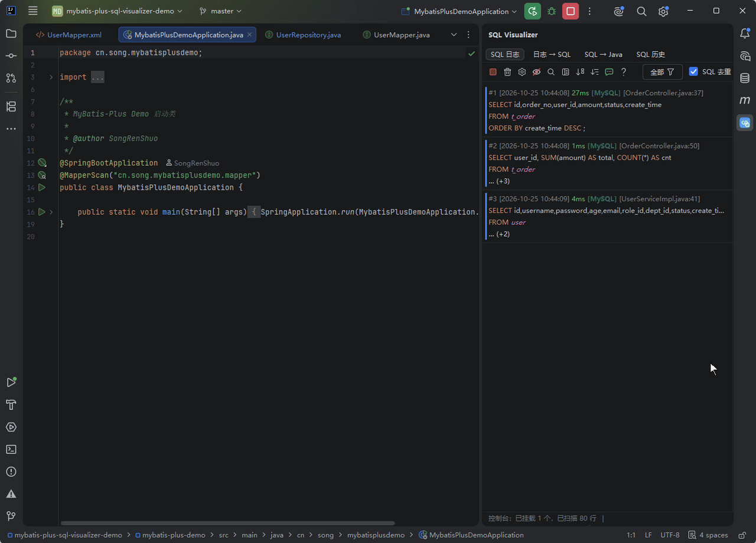Open the run configuration dropdown

click(459, 11)
